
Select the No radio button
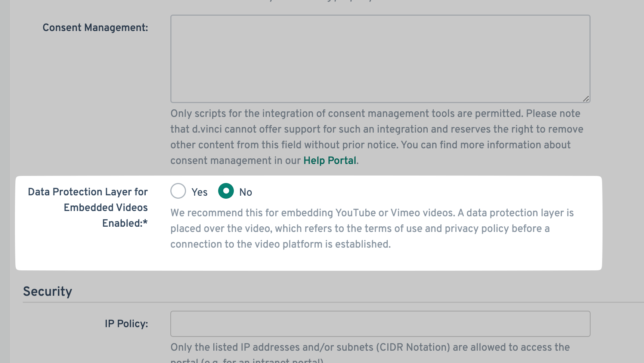(226, 191)
